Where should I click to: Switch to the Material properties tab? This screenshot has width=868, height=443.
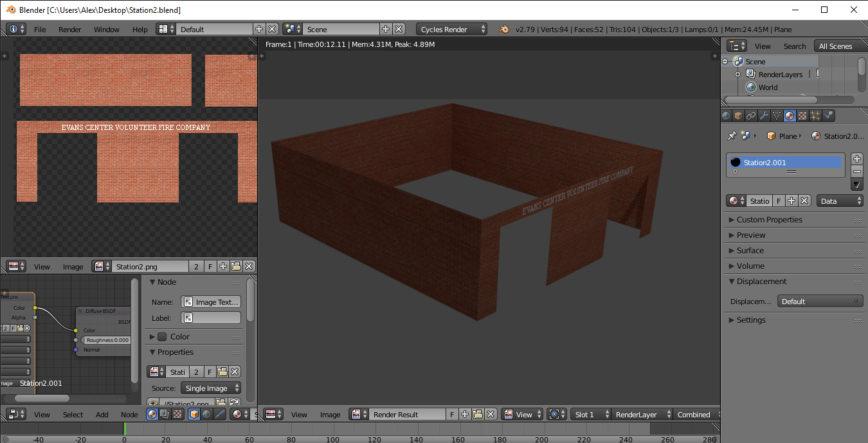[790, 116]
